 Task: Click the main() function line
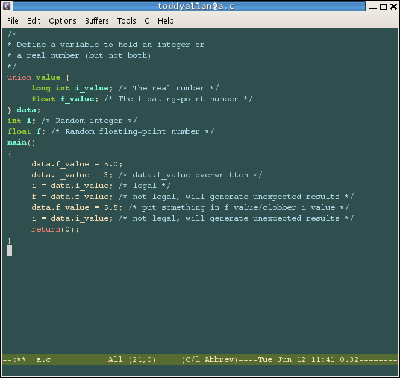pos(21,142)
